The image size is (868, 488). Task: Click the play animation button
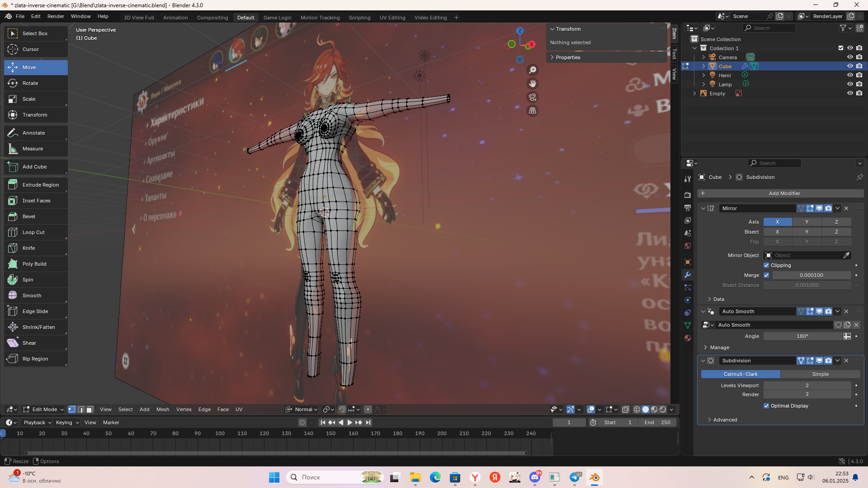pos(349,422)
